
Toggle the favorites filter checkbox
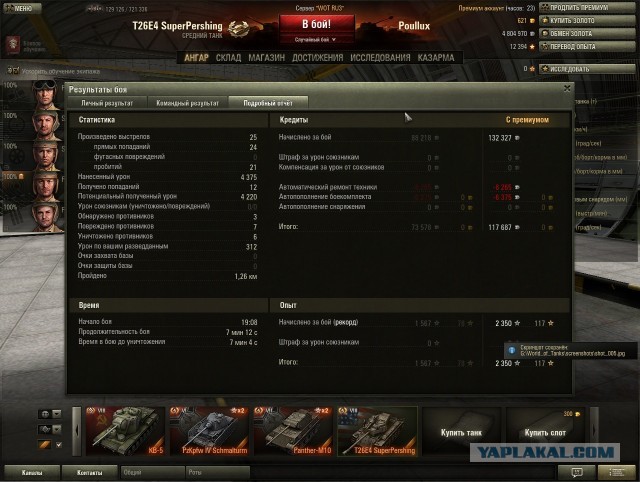click(x=59, y=445)
